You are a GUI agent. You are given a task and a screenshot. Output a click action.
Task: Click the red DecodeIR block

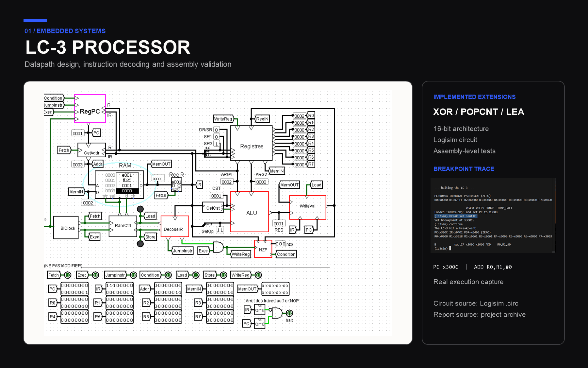[175, 226]
